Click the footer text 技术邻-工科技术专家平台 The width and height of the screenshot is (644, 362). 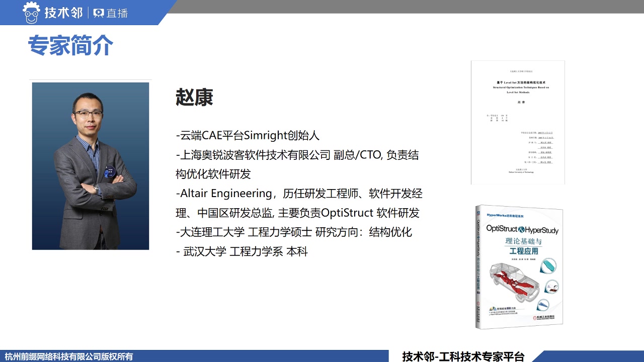click(463, 356)
